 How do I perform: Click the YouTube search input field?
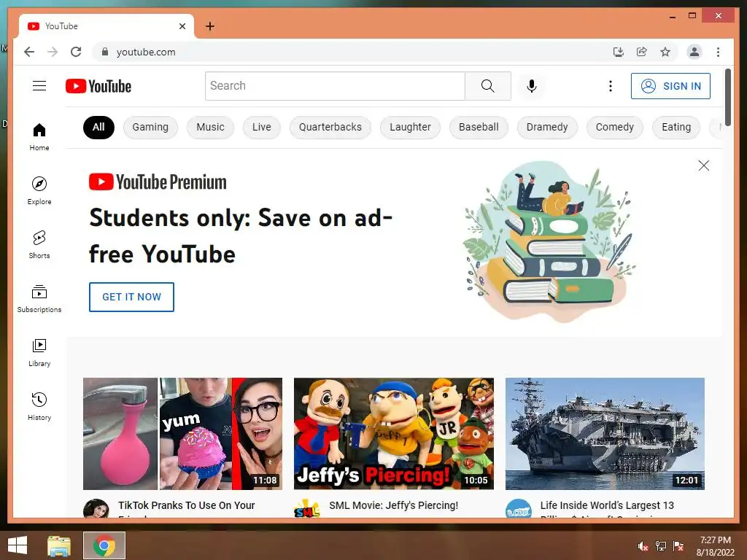pyautogui.click(x=335, y=86)
